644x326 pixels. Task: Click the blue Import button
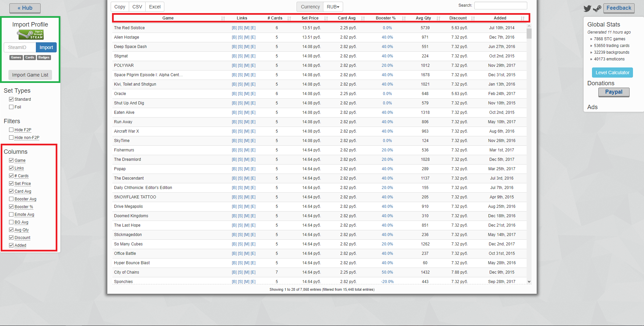[x=46, y=47]
